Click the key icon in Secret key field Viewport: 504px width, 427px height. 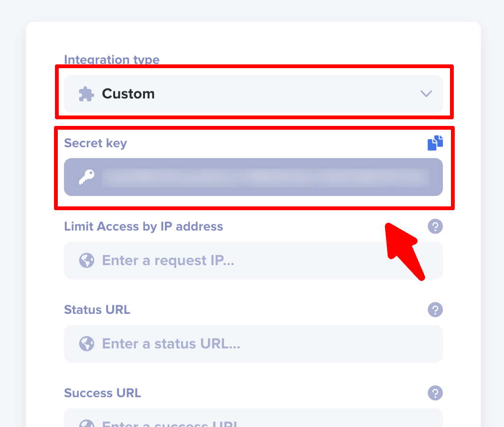(86, 177)
